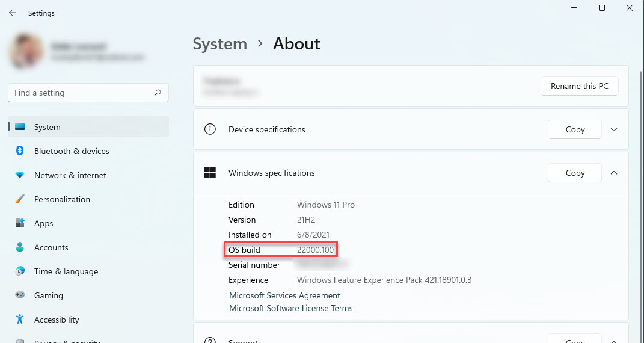
Task: Click the Network & internet wifi icon
Action: coord(20,175)
